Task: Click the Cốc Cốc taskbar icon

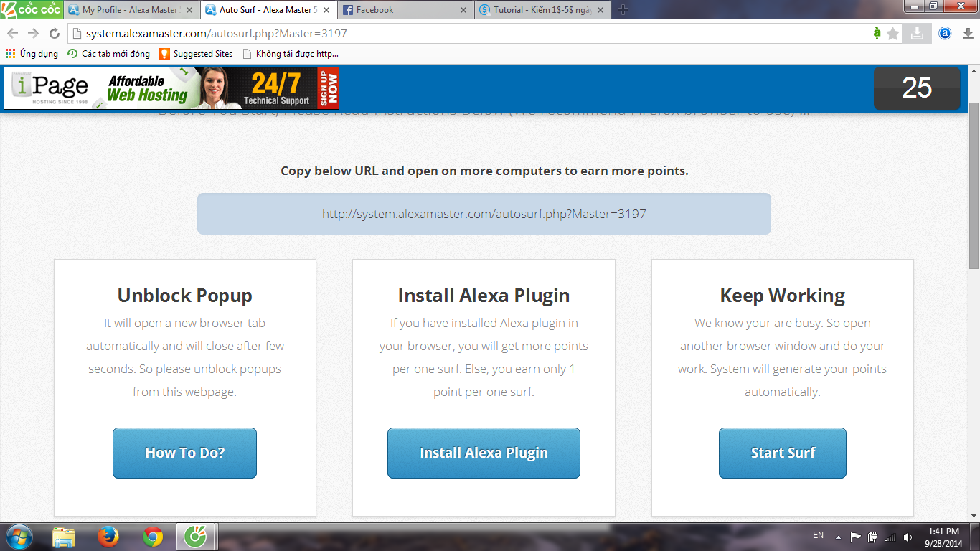Action: tap(195, 537)
